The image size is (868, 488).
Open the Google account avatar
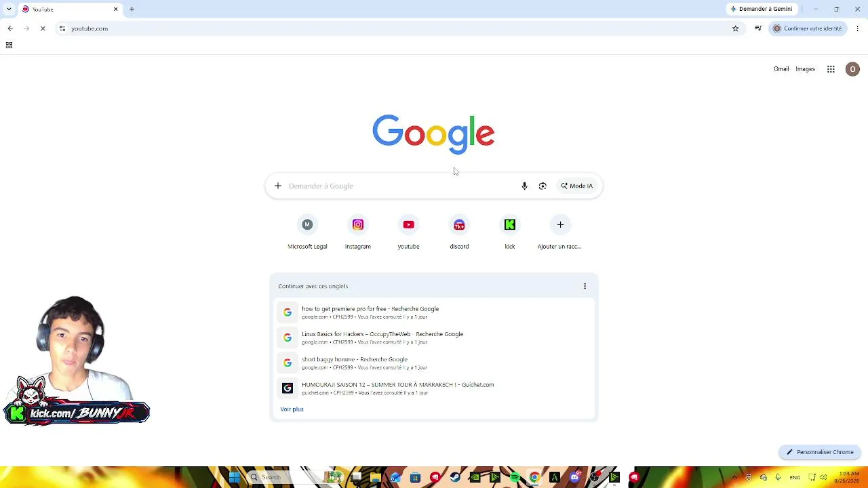coord(852,69)
